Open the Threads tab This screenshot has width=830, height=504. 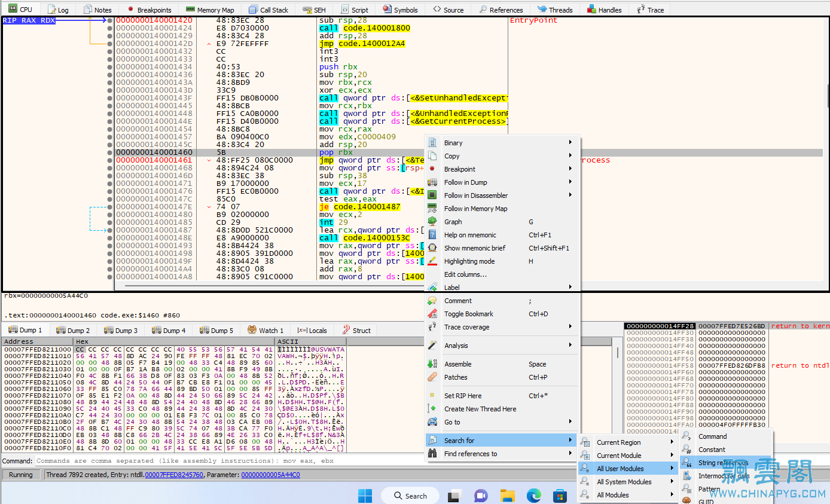[x=555, y=10]
